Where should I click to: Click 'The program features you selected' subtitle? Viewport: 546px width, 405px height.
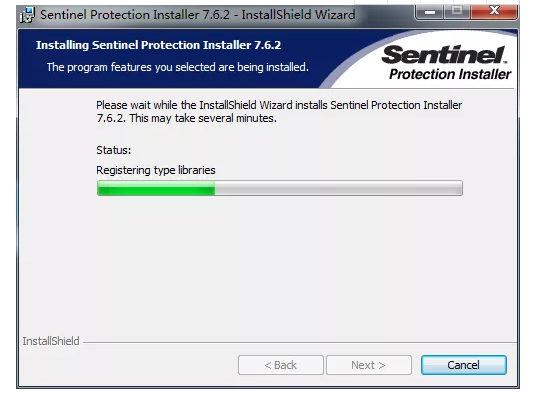click(178, 67)
